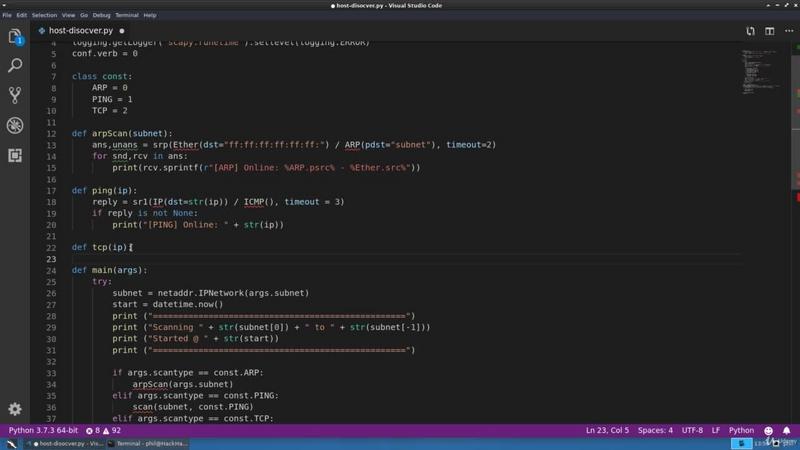Viewport: 800px width, 450px height.
Task: Click the workspace switcher in system panel
Action: point(741,444)
